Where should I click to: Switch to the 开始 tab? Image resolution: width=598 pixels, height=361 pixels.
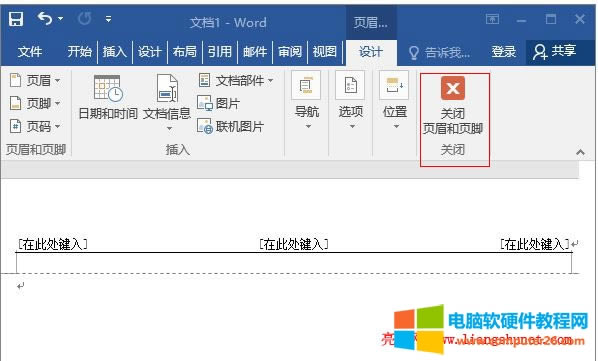[x=79, y=51]
